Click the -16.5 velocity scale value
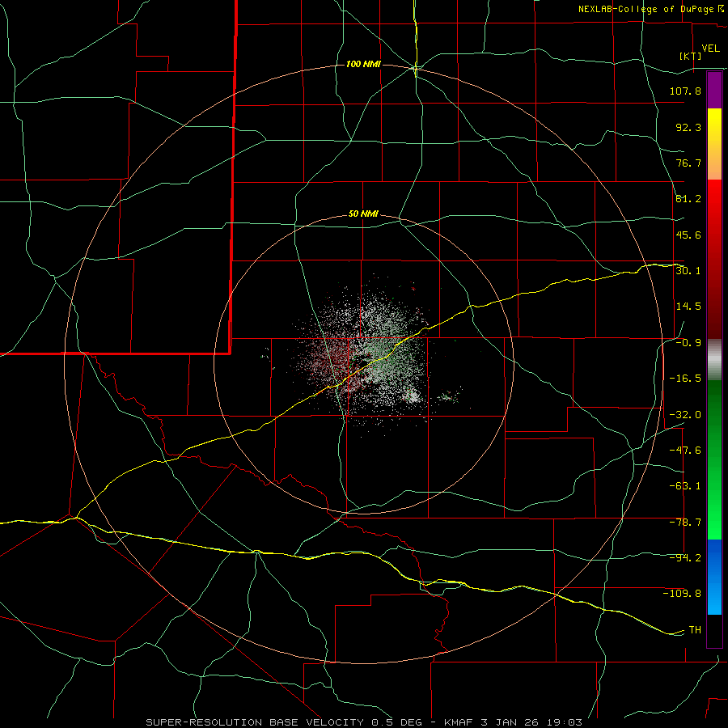Image resolution: width=728 pixels, height=728 pixels. 685,379
